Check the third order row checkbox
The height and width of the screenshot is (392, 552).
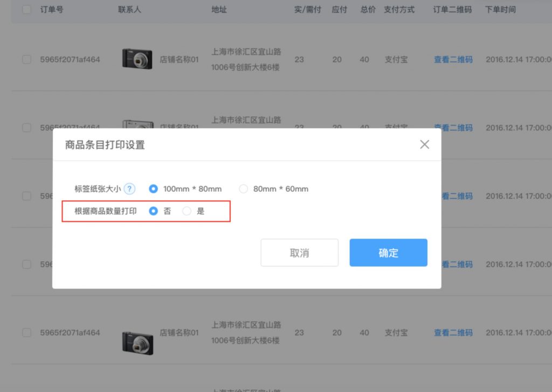tap(26, 196)
